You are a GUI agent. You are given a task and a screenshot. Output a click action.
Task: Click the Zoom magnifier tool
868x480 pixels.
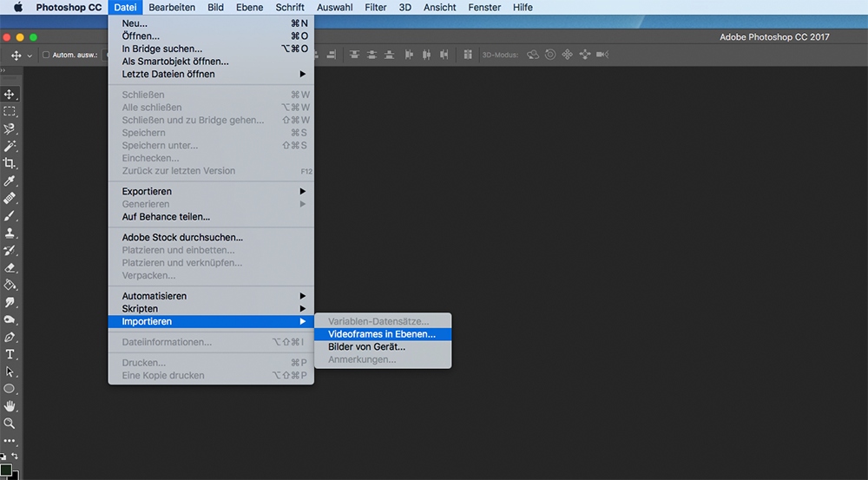10,424
